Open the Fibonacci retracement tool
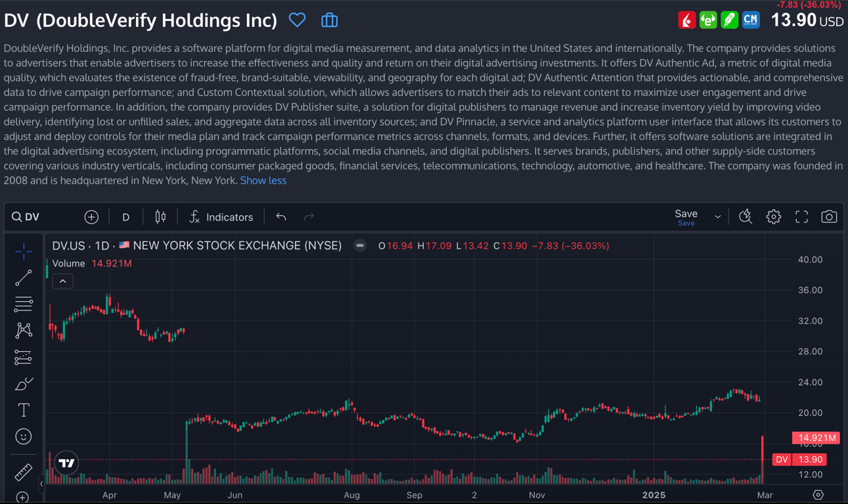Screen dimensions: 848x504 [24, 304]
